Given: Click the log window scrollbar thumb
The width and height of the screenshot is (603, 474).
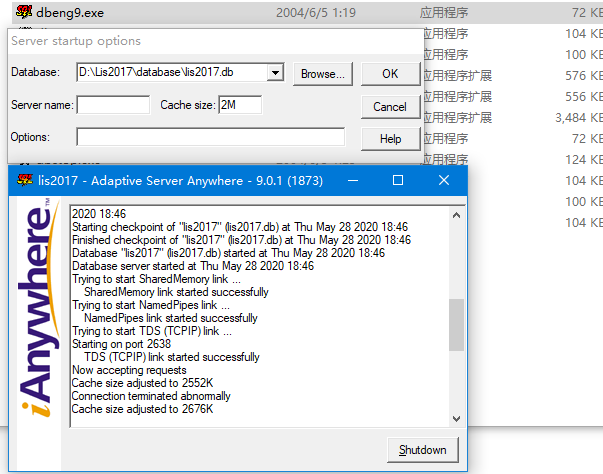Looking at the screenshot, I should point(456,325).
